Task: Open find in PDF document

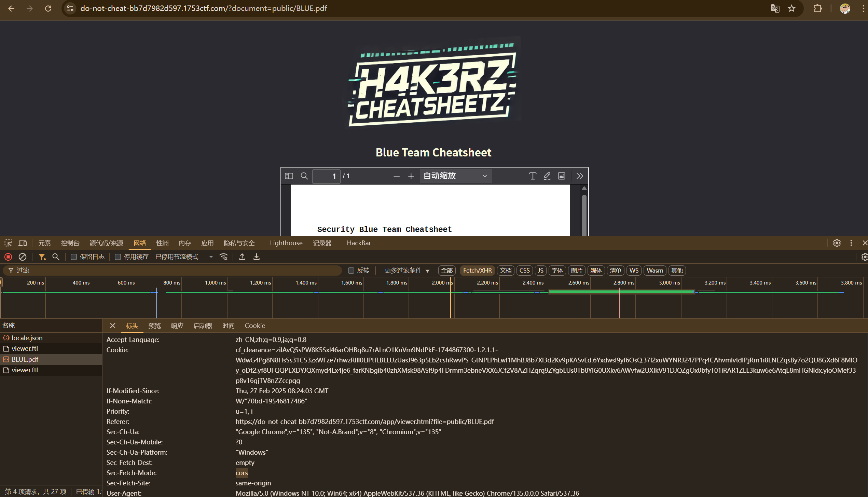Action: pyautogui.click(x=304, y=176)
